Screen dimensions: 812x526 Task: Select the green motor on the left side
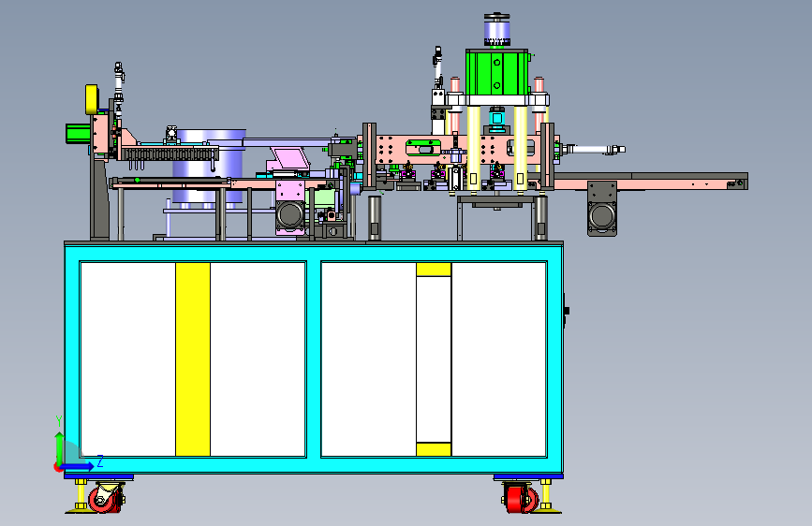point(78,133)
